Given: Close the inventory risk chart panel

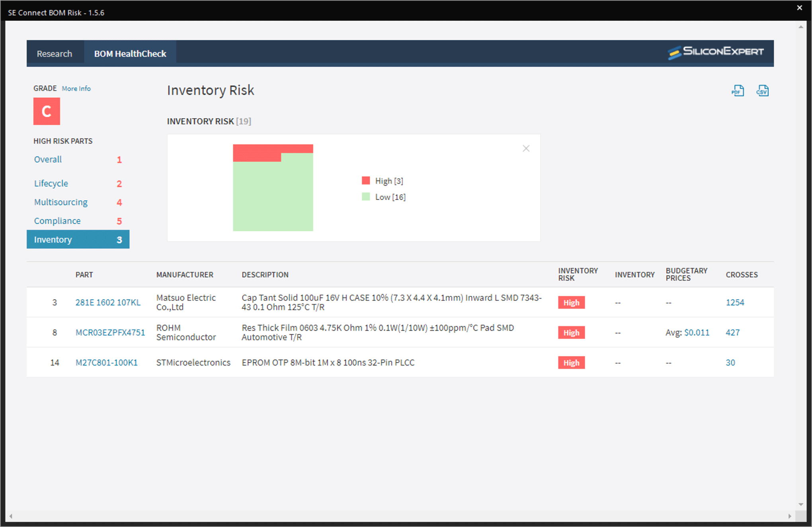Looking at the screenshot, I should (526, 149).
